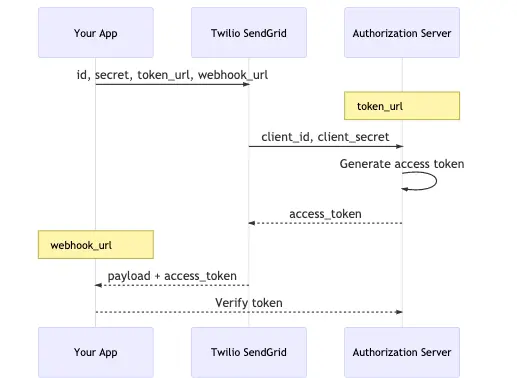Click the top 'Authorization Server' participant box
The height and width of the screenshot is (378, 517).
tap(402, 33)
